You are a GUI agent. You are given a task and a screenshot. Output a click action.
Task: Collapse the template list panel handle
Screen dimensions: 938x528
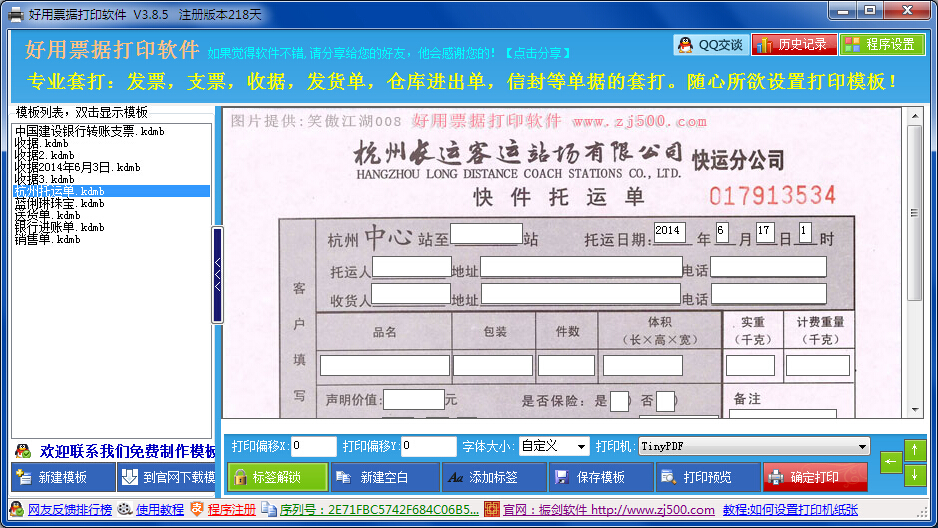point(218,275)
